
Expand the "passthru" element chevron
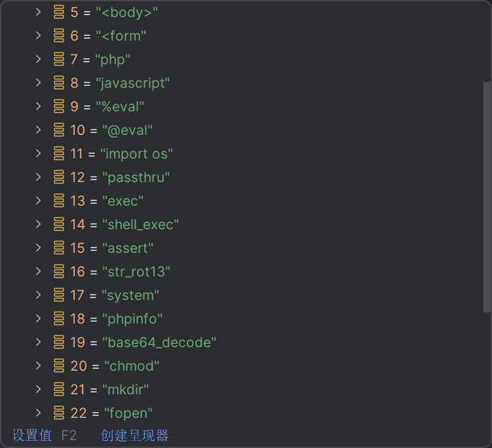coord(39,177)
